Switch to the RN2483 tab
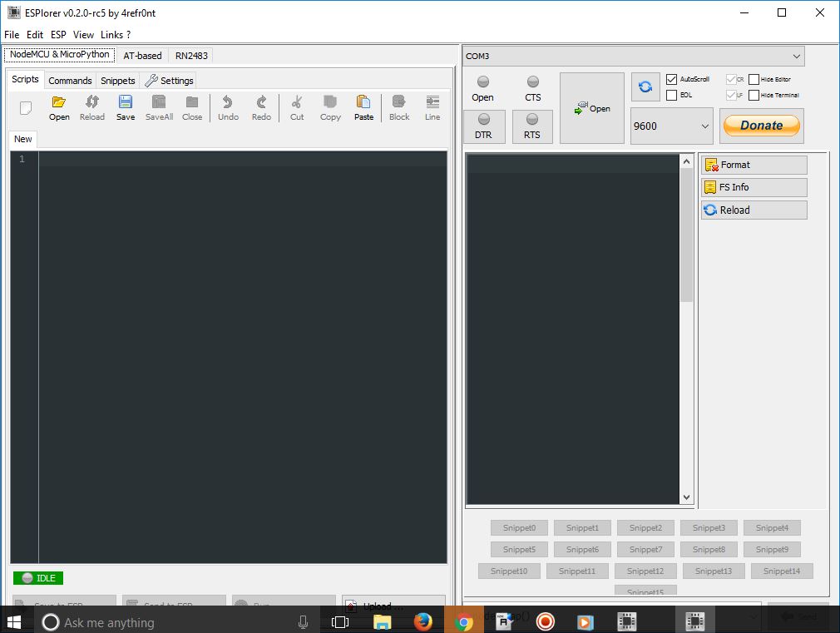840x633 pixels. point(191,56)
